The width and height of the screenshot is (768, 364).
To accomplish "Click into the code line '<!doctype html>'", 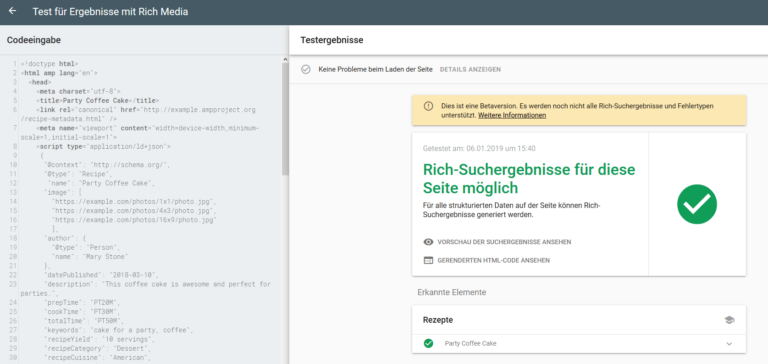I will coord(49,64).
